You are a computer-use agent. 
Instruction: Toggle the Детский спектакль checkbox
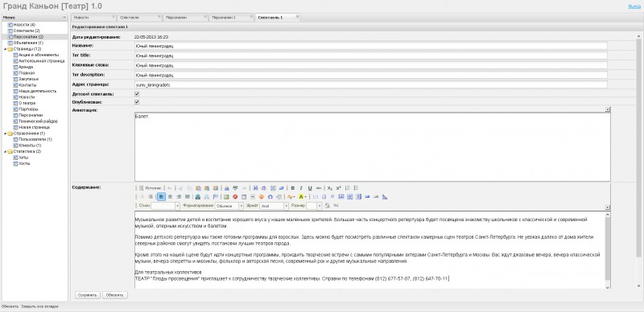click(x=137, y=94)
